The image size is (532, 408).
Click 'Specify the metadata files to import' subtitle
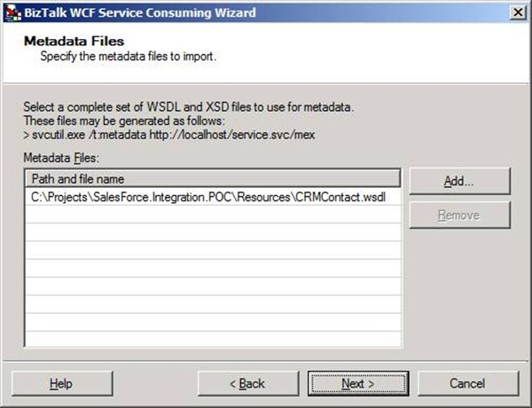click(x=129, y=57)
